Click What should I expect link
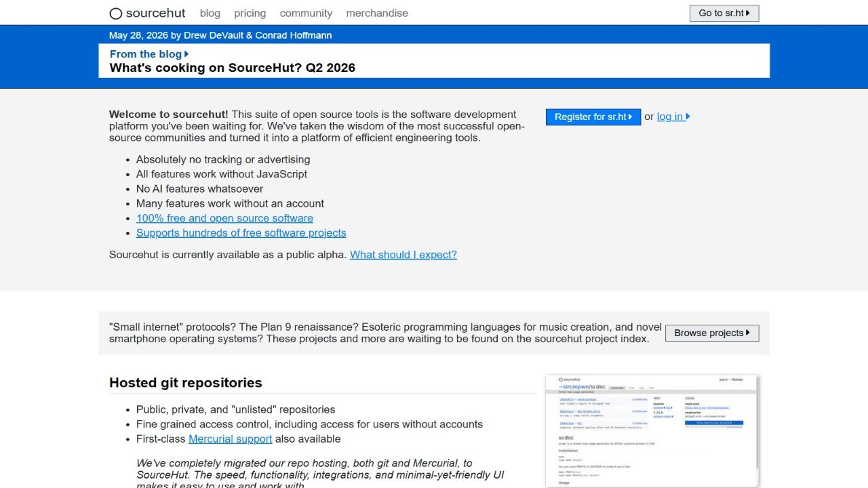 point(403,255)
